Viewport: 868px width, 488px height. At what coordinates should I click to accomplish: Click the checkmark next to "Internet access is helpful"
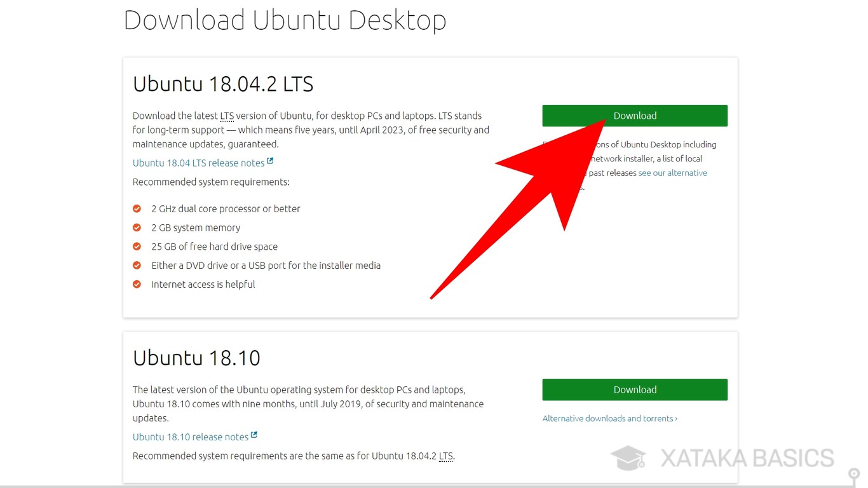point(137,284)
